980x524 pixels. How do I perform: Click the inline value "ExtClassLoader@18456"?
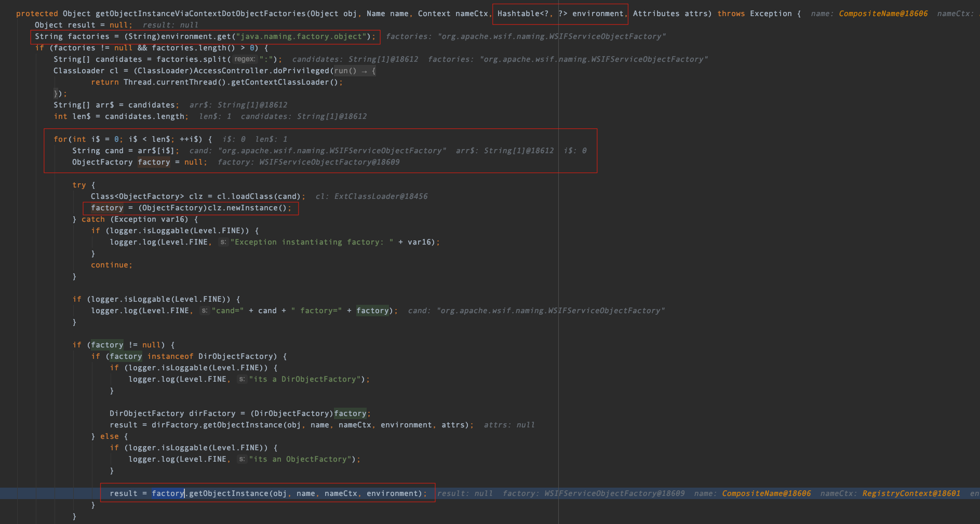pos(381,196)
